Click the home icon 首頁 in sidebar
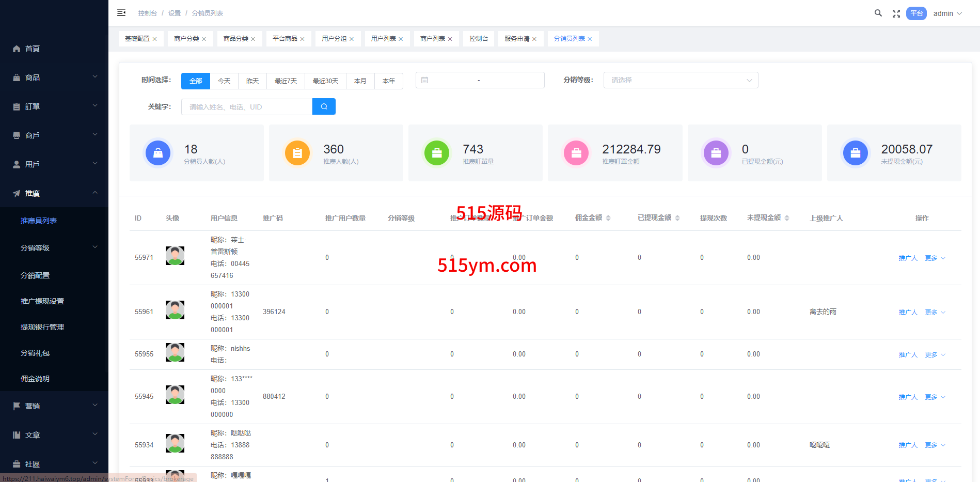This screenshot has width=980, height=482. coord(26,49)
